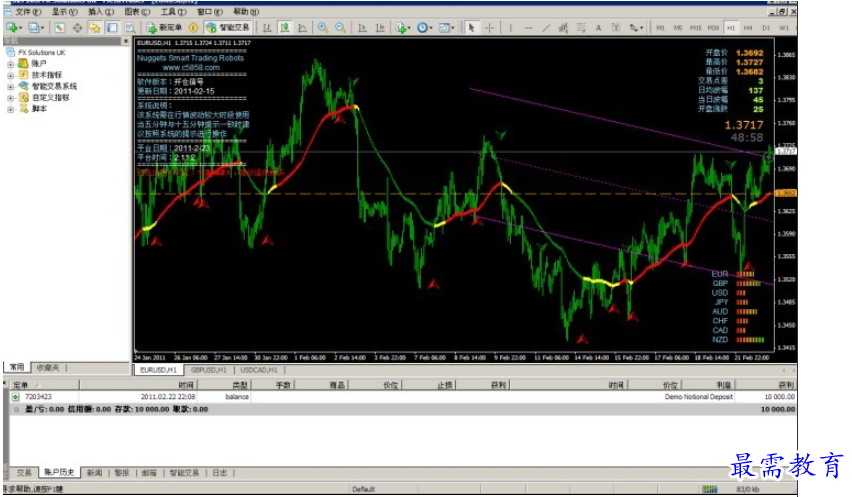Switch chart to M1 timeframe
Screen dimensions: 852x497
click(x=660, y=27)
